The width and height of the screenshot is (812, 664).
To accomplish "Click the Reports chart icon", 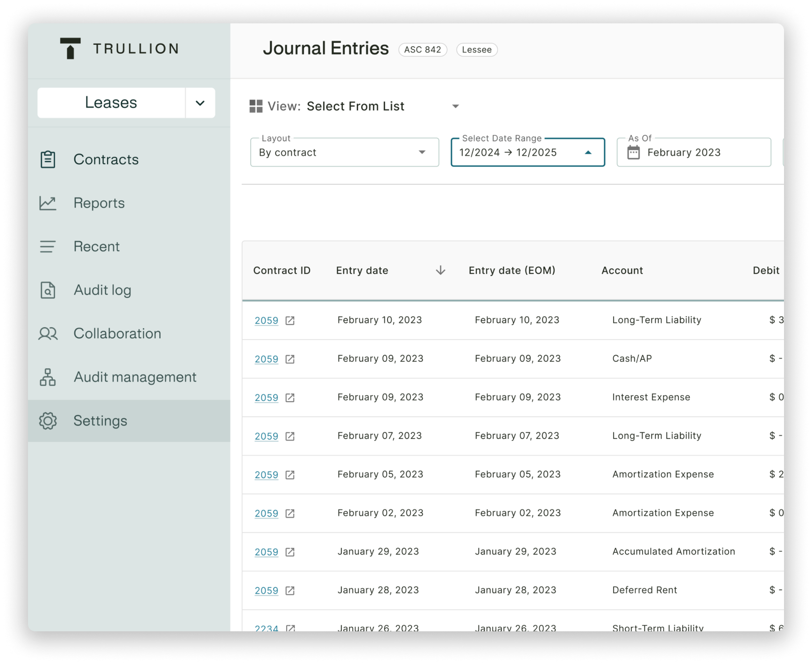I will (48, 203).
